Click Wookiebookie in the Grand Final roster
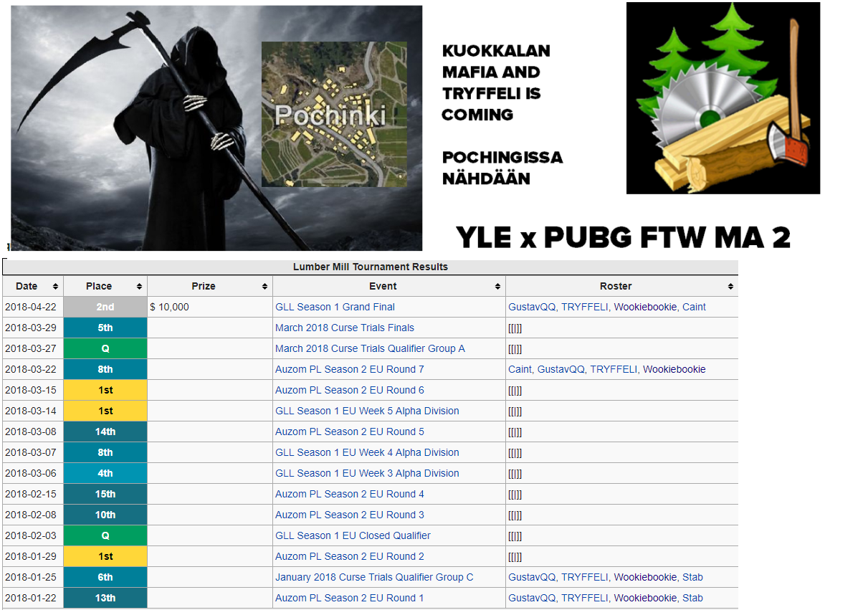The image size is (868, 615). pos(645,307)
